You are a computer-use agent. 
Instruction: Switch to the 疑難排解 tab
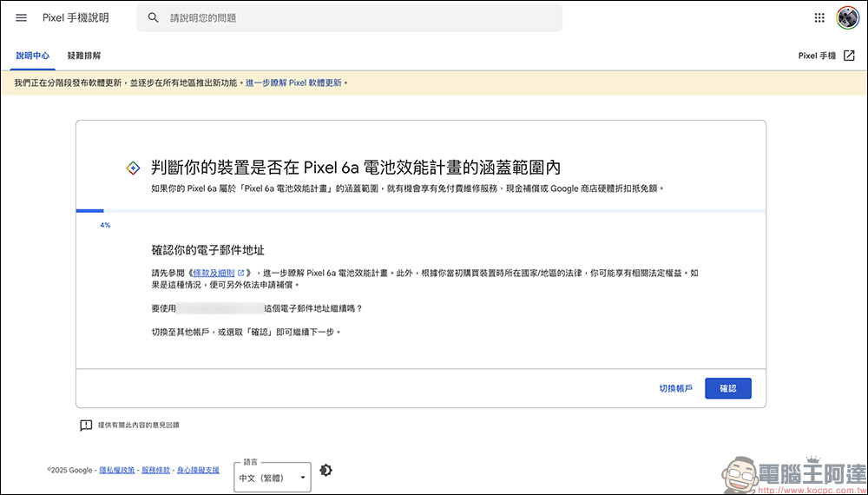(84, 56)
